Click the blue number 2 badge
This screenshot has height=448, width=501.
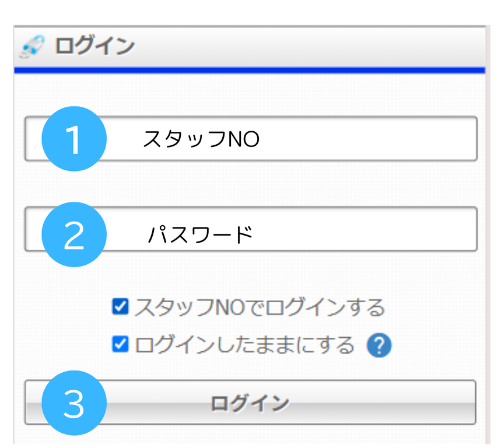click(x=74, y=235)
